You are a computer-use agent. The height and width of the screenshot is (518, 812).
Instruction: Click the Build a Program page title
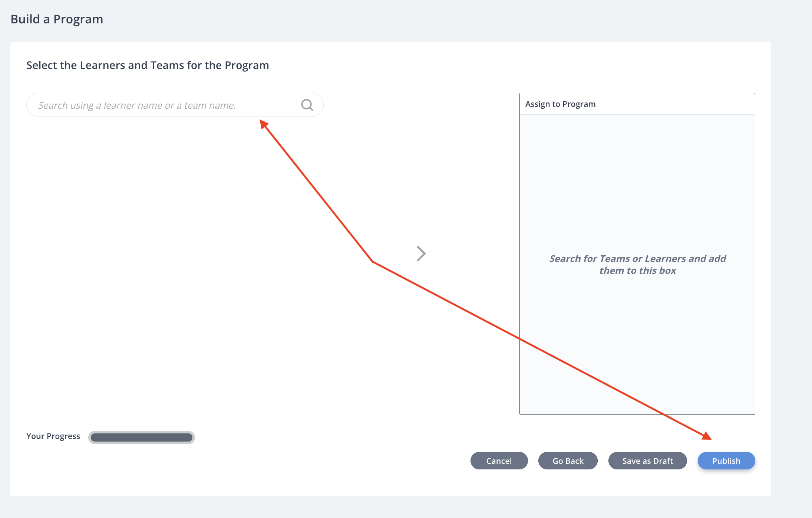[57, 19]
